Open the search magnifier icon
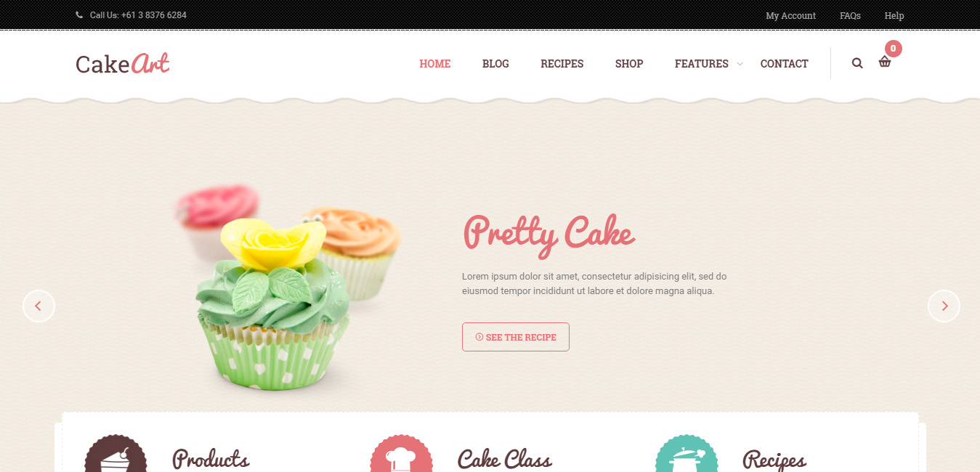The image size is (980, 472). (x=857, y=63)
